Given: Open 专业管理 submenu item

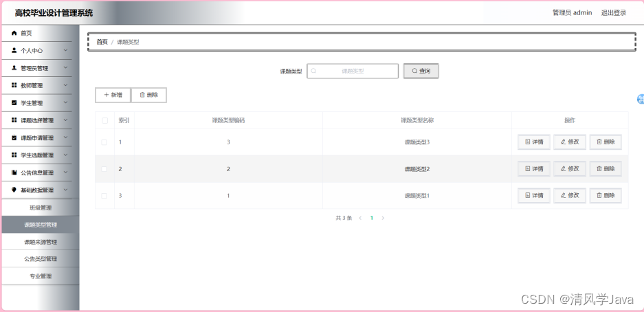Looking at the screenshot, I should pos(41,276).
